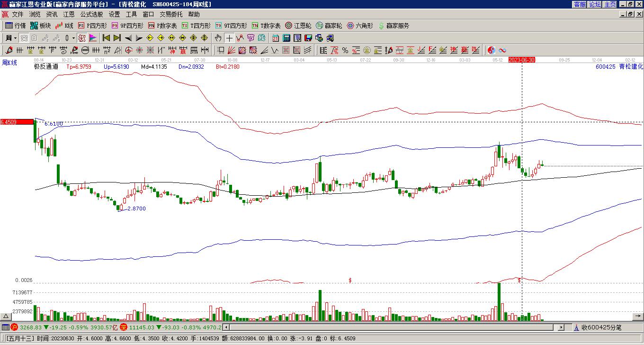Click the horizontal scrollbar right arrow
Image resolution: width=644 pixels, height=345 pixels.
pos(562,327)
